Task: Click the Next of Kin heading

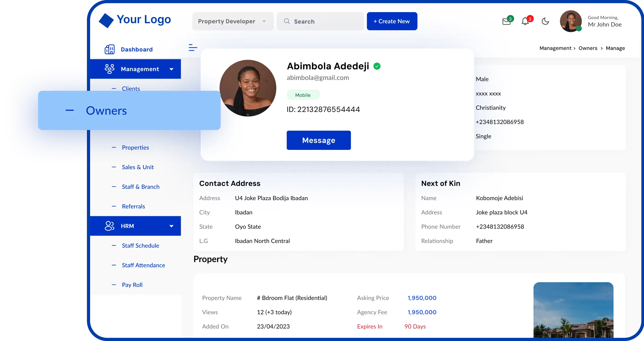Action: pos(441,183)
